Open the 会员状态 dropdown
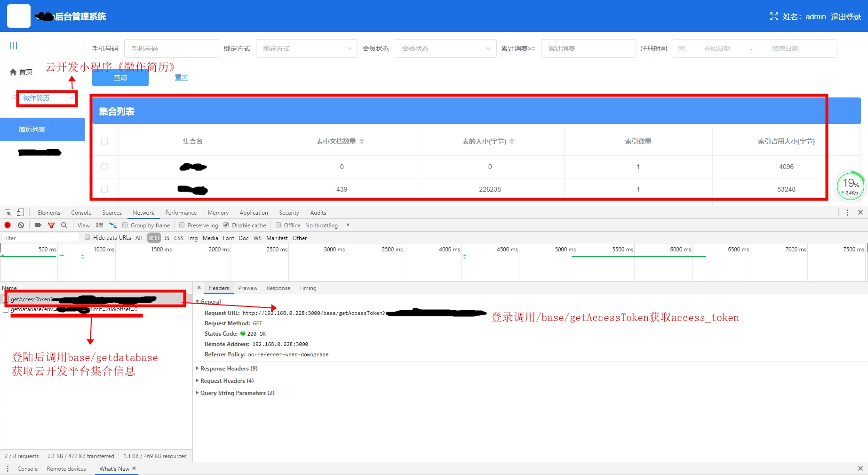Viewport: 868px width, 475px height. click(x=446, y=48)
